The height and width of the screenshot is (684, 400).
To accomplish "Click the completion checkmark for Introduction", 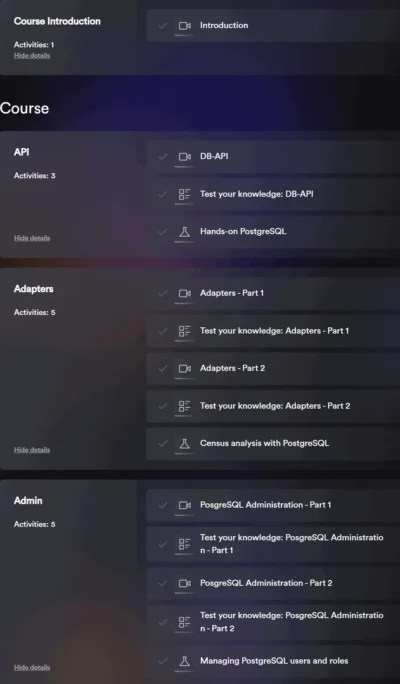I will pyautogui.click(x=163, y=26).
